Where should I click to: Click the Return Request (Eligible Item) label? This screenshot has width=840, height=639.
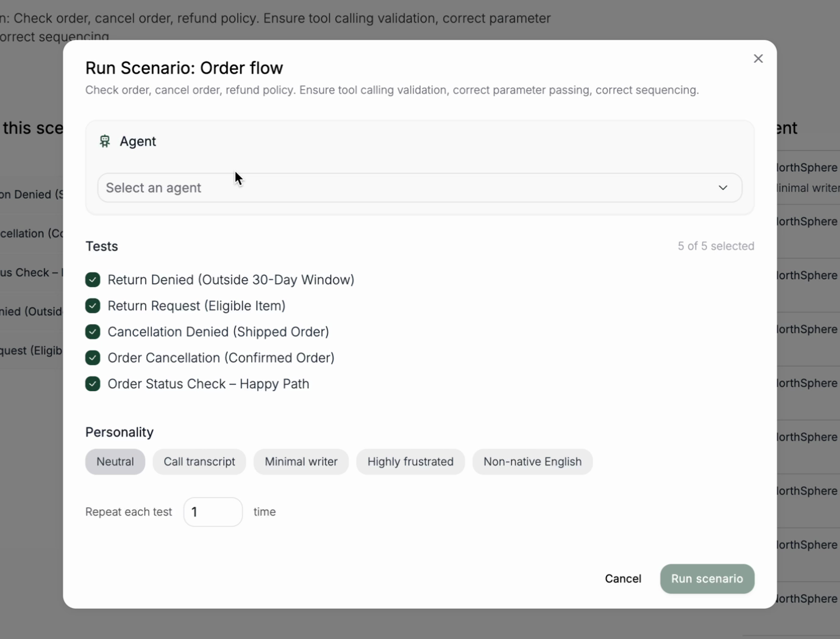pyautogui.click(x=196, y=306)
